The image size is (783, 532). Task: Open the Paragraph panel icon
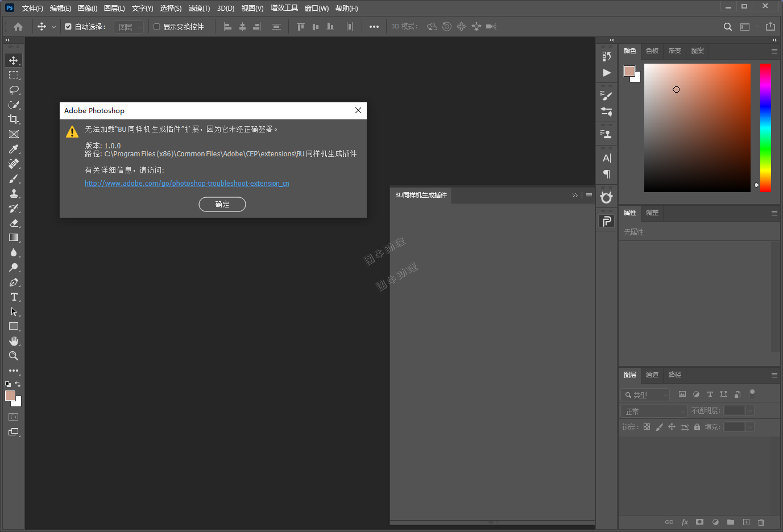pos(607,174)
